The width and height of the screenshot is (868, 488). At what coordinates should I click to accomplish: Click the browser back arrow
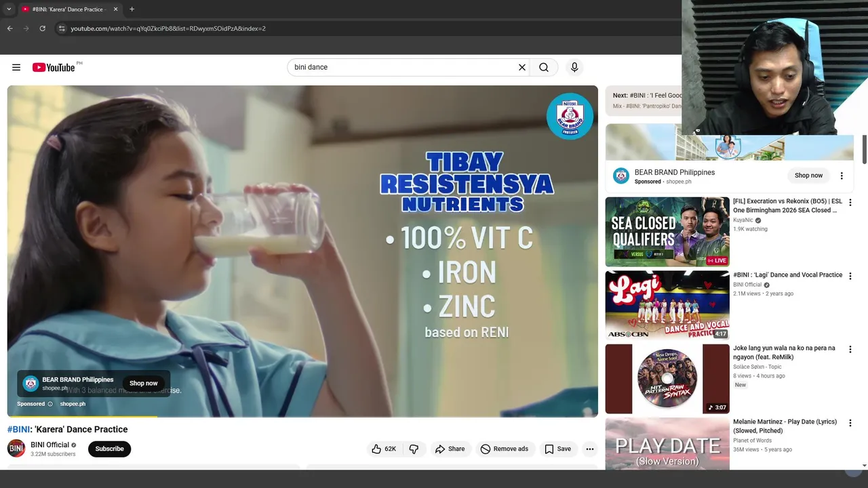click(x=9, y=28)
